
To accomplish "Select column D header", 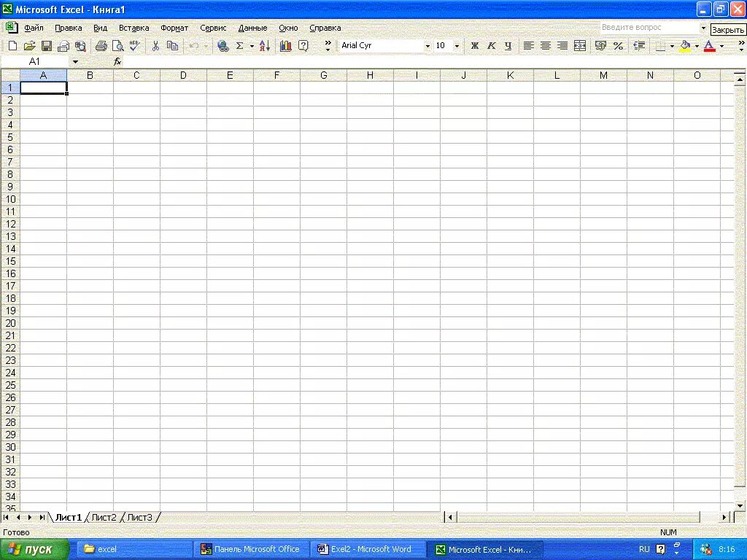I will [x=183, y=75].
